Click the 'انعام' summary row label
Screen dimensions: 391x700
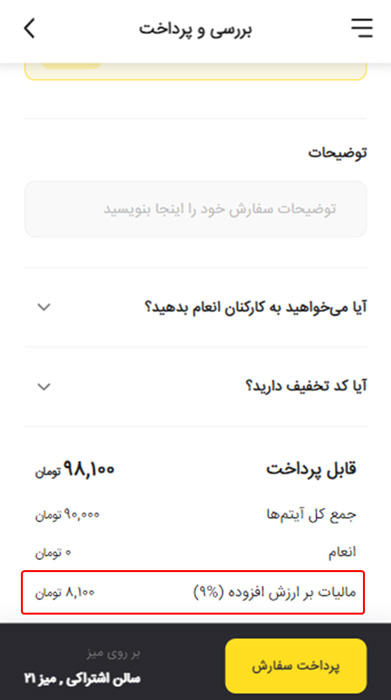point(342,553)
